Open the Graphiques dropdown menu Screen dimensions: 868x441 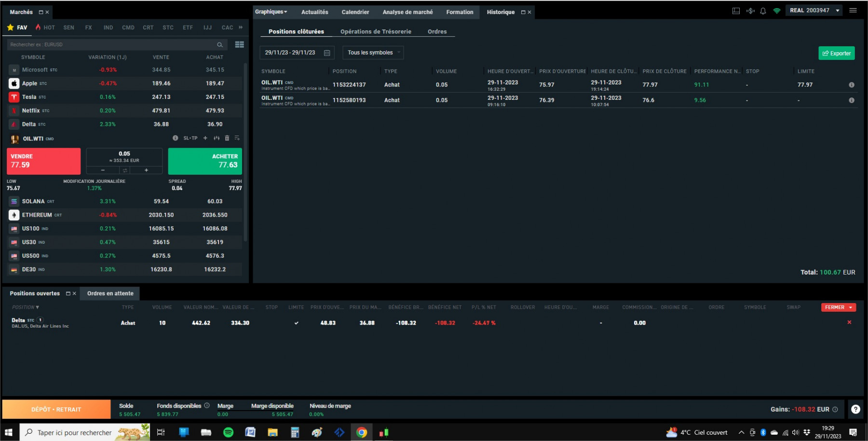[x=271, y=12]
